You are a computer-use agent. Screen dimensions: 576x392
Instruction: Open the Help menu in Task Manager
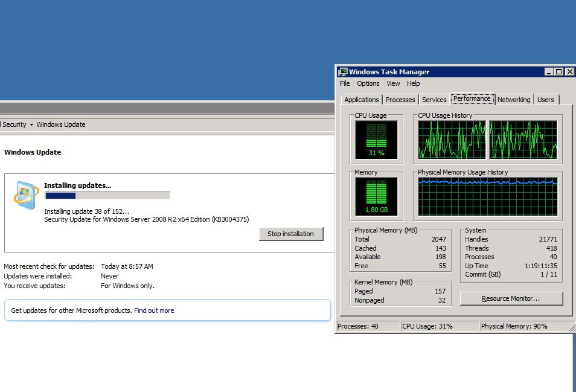pos(413,83)
